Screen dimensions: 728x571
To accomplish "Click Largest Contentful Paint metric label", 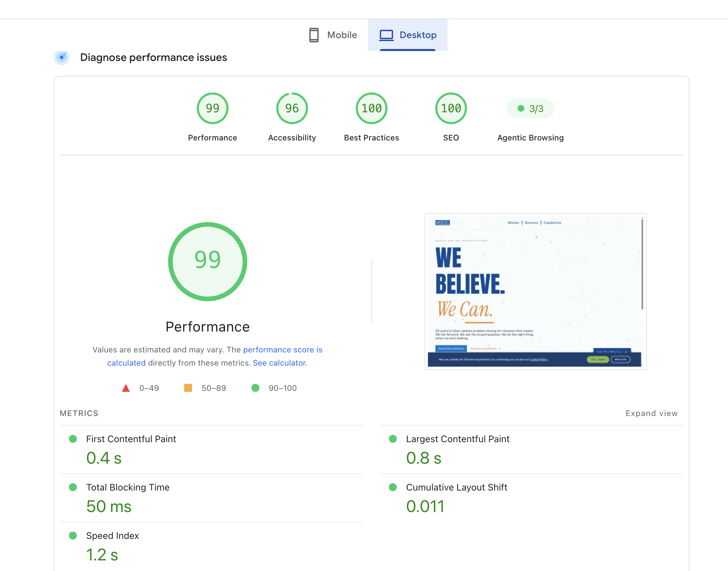I will 458,439.
